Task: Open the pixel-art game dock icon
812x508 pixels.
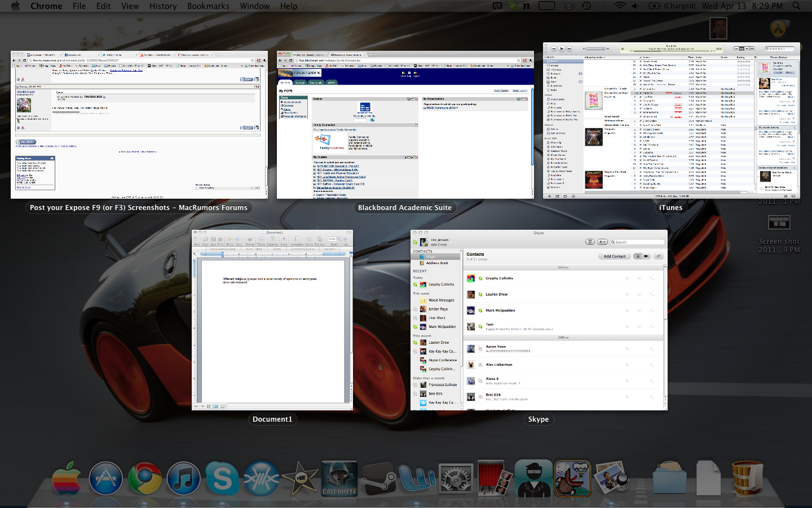Action: click(572, 479)
